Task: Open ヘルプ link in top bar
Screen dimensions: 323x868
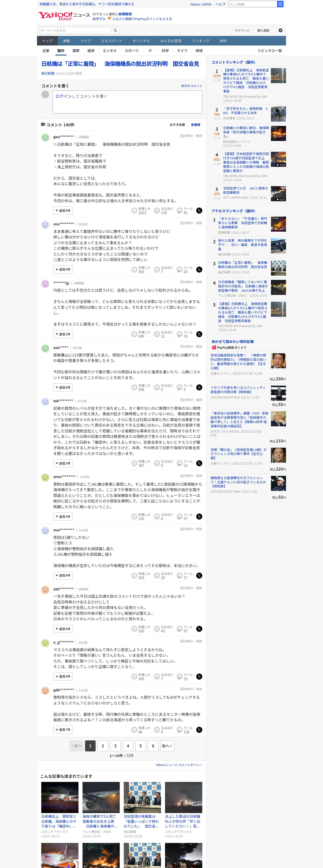Action: tap(220, 4)
